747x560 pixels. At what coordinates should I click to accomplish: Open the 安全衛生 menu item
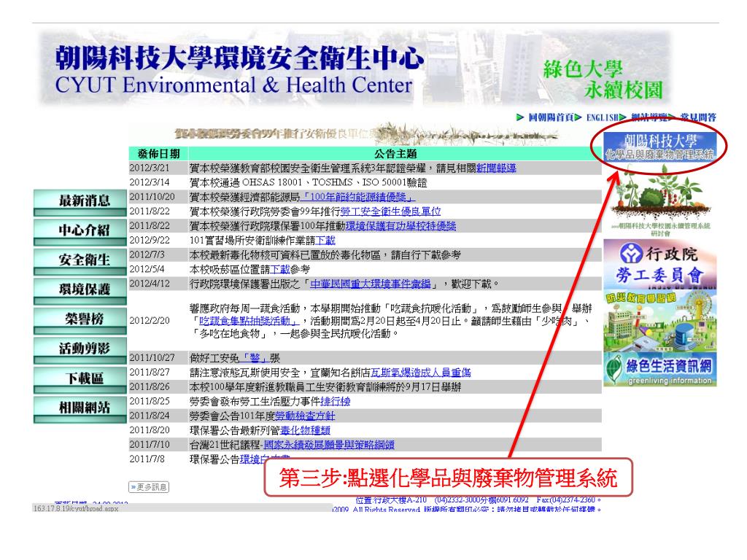coord(80,262)
